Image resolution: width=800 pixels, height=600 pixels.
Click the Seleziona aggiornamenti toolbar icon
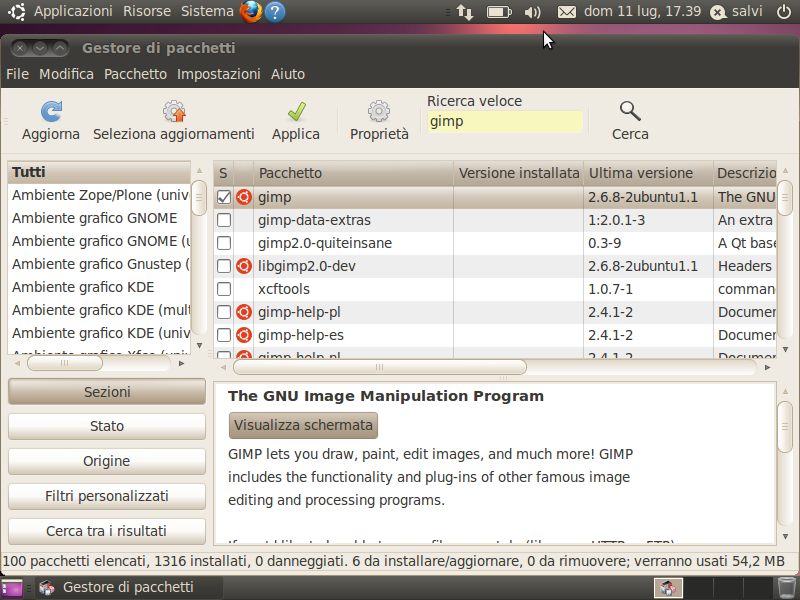click(174, 111)
